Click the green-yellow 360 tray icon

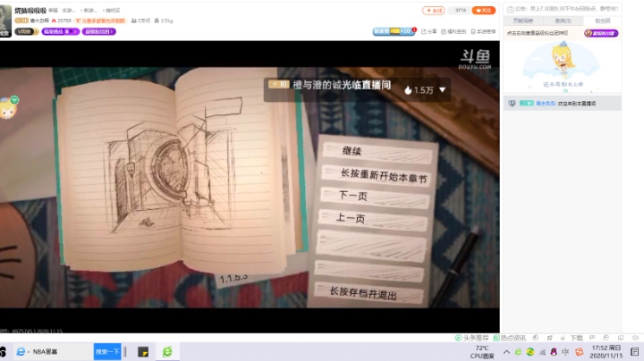pos(530,352)
